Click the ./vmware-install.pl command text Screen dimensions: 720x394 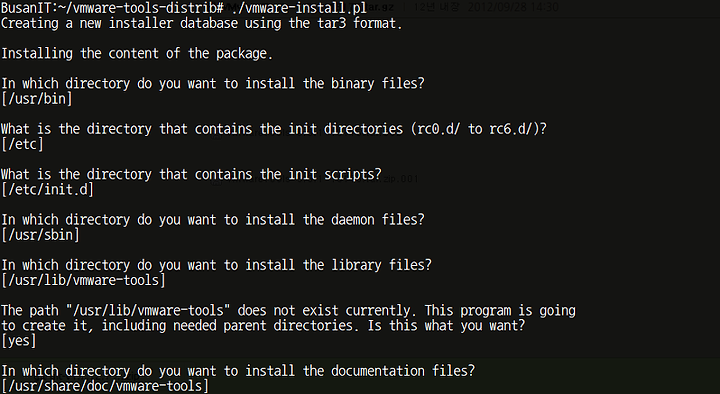point(298,8)
